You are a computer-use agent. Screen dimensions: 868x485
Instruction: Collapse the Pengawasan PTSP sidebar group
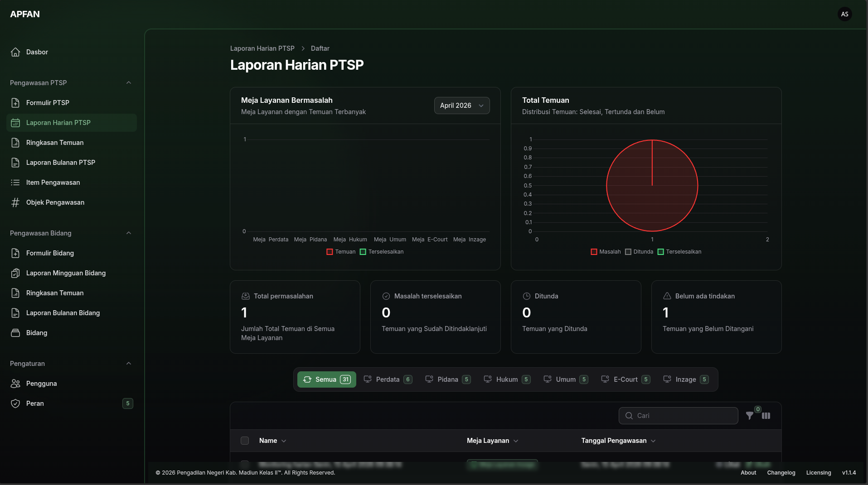(129, 83)
